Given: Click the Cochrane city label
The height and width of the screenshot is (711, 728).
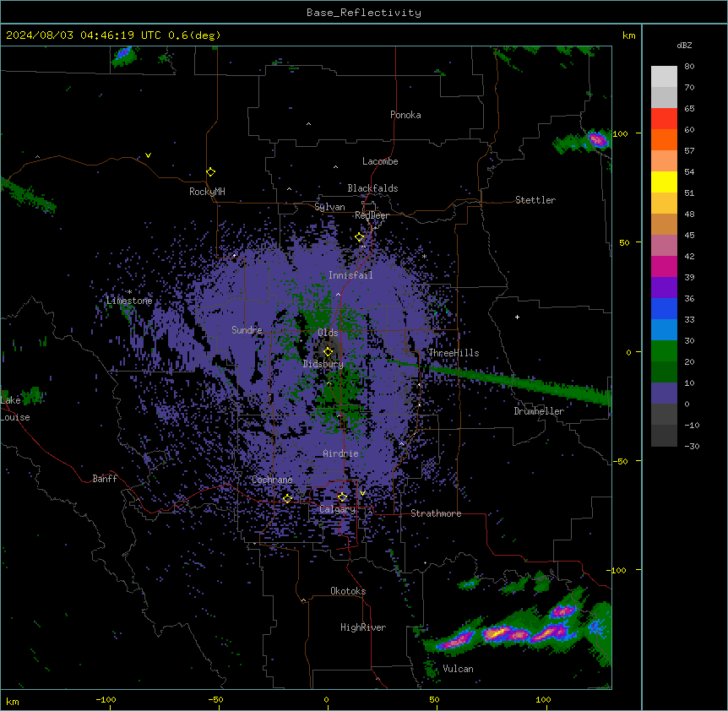Looking at the screenshot, I should [x=272, y=480].
